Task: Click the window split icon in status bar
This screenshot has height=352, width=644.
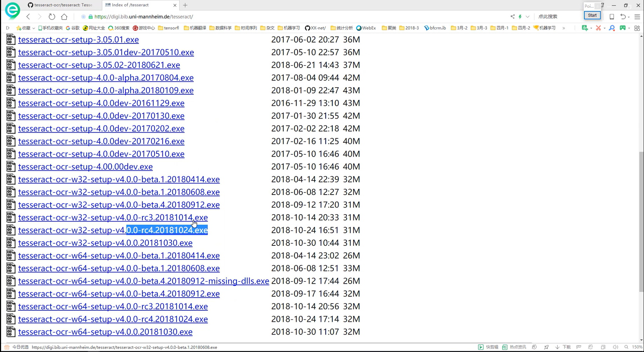Action: click(603, 347)
